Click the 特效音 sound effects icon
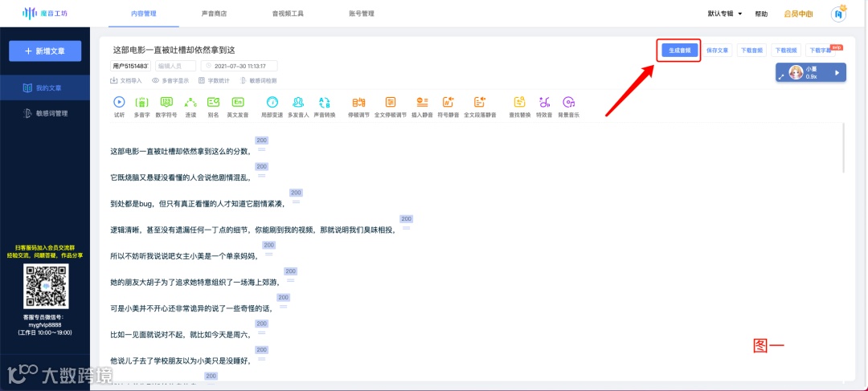This screenshot has height=391, width=868. [544, 102]
